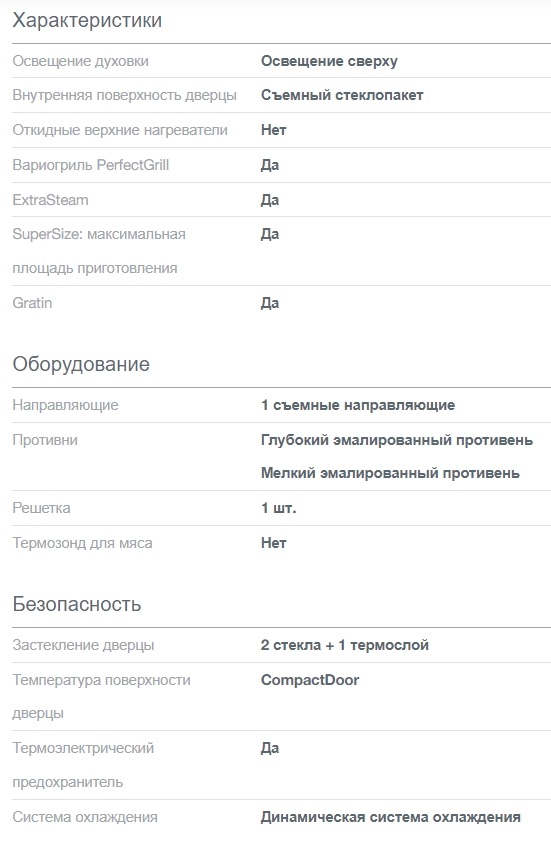Screen dimensions: 551x844
Task: Click the Съемный стеклопакет value
Action: click(x=342, y=95)
